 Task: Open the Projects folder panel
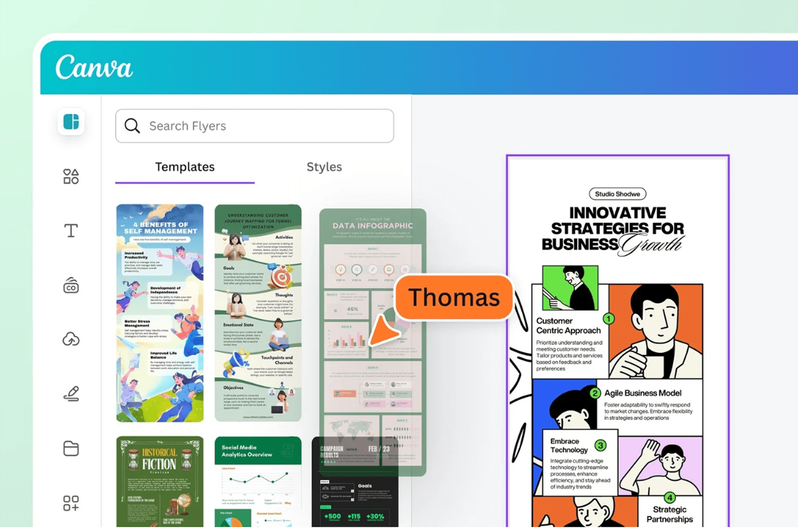click(71, 449)
